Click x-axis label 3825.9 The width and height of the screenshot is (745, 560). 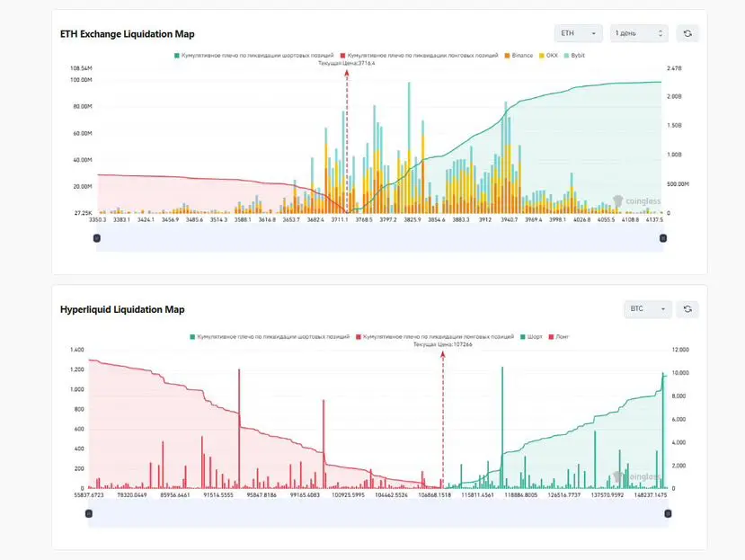pos(412,219)
